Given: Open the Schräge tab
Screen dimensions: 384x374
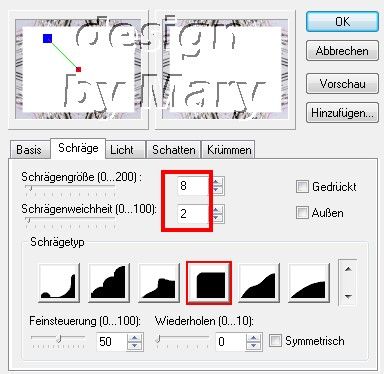Looking at the screenshot, I should (78, 148).
